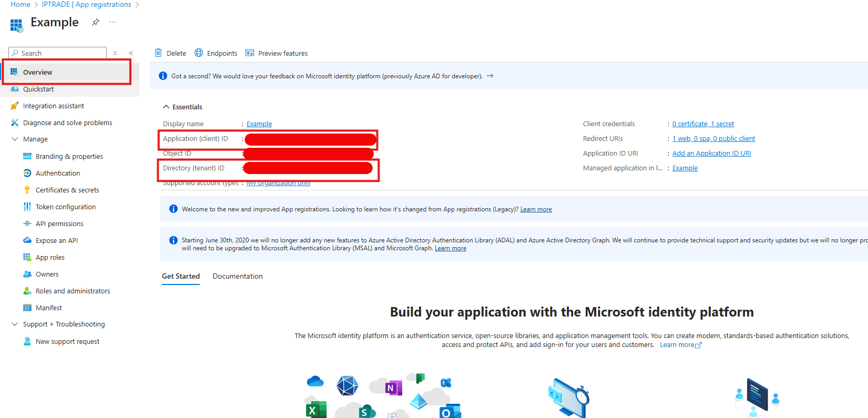Screen dimensions: 868x418
Task: Select the Get Started tab
Action: (181, 276)
